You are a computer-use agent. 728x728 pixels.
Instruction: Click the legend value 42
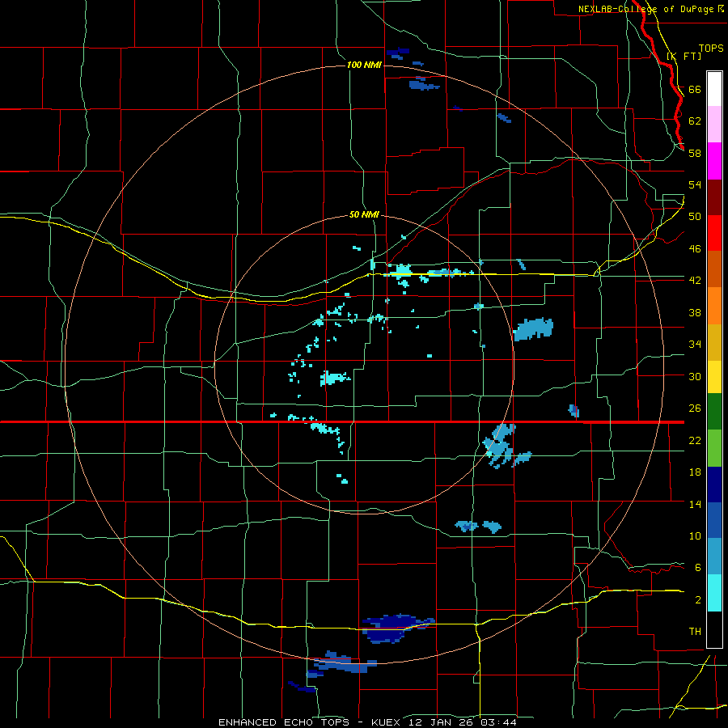(x=695, y=280)
